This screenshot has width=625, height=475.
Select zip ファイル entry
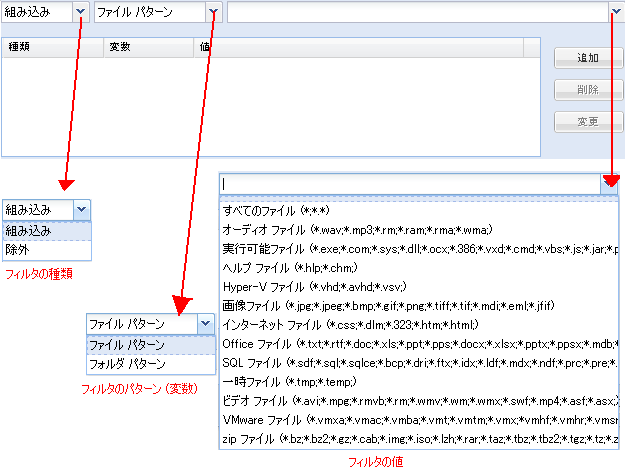(419, 439)
